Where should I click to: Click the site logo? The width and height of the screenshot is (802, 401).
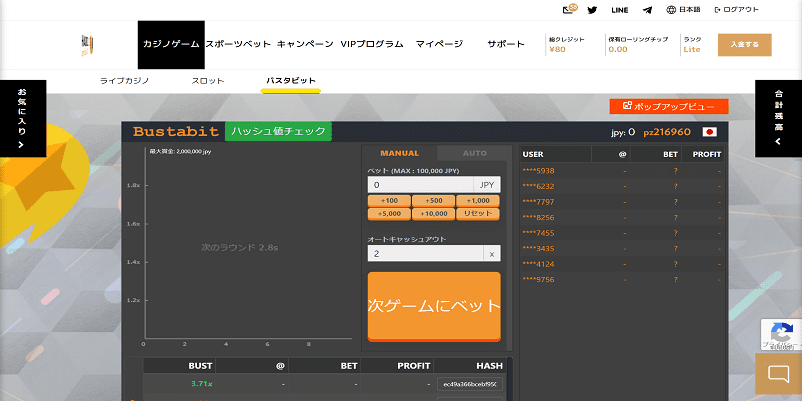point(87,45)
